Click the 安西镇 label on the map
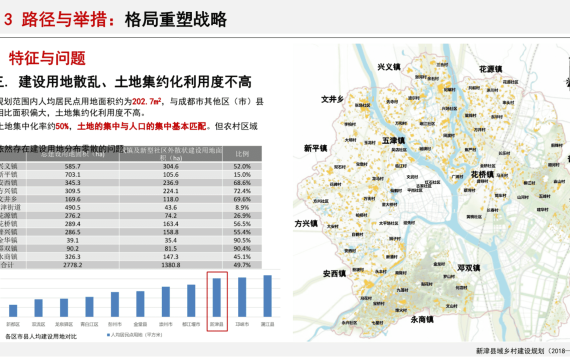Viewport: 570px width, 360px height. 334,273
